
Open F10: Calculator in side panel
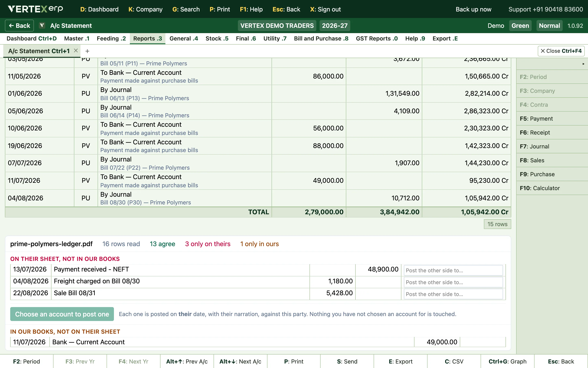click(552, 188)
